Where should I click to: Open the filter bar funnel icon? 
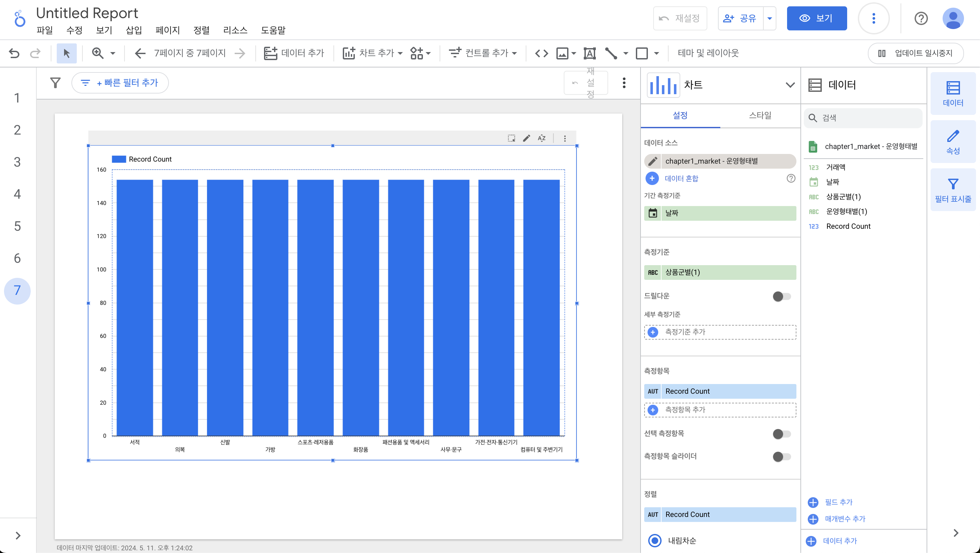point(55,82)
